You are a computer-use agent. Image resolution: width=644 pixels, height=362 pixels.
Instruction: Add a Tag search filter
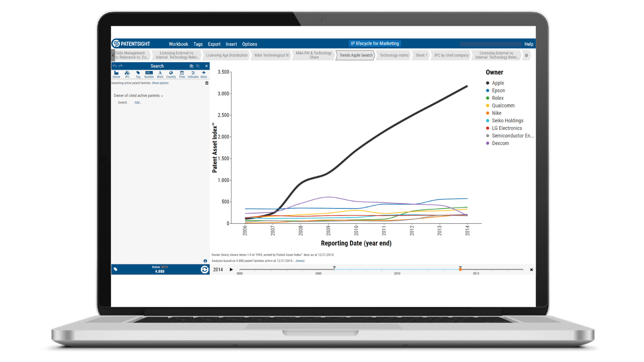[138, 74]
